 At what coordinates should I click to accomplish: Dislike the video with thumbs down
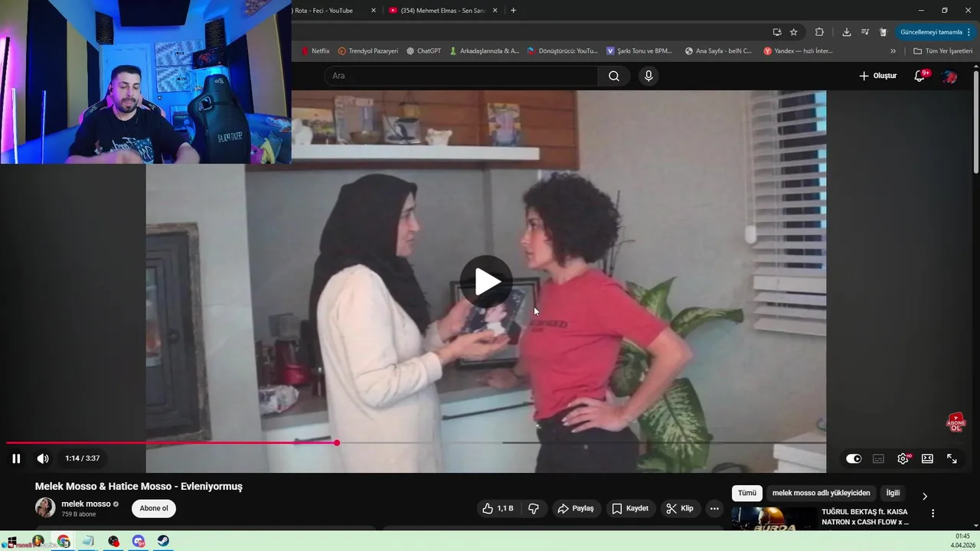coord(534,508)
